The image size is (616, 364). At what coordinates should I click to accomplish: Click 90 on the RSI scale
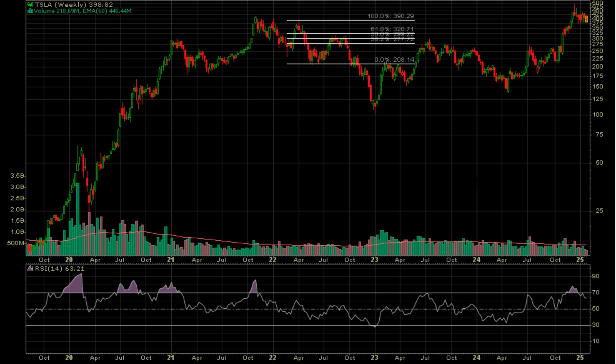click(x=595, y=276)
